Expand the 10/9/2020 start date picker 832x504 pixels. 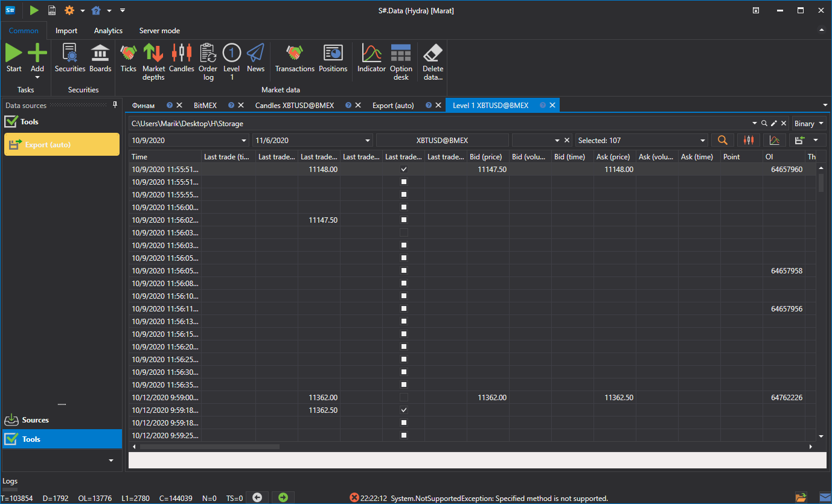pos(244,141)
